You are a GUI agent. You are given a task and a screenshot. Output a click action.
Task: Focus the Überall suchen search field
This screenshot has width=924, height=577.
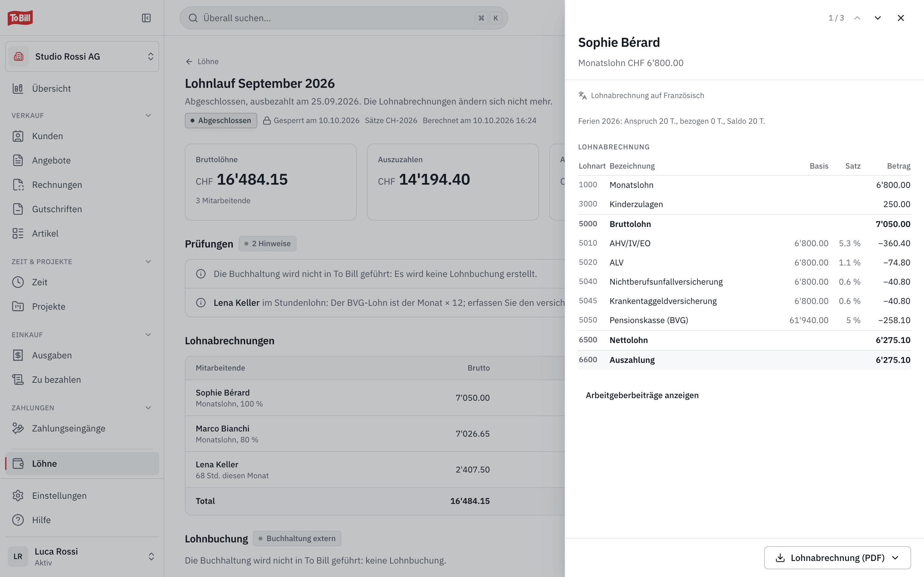pyautogui.click(x=344, y=18)
